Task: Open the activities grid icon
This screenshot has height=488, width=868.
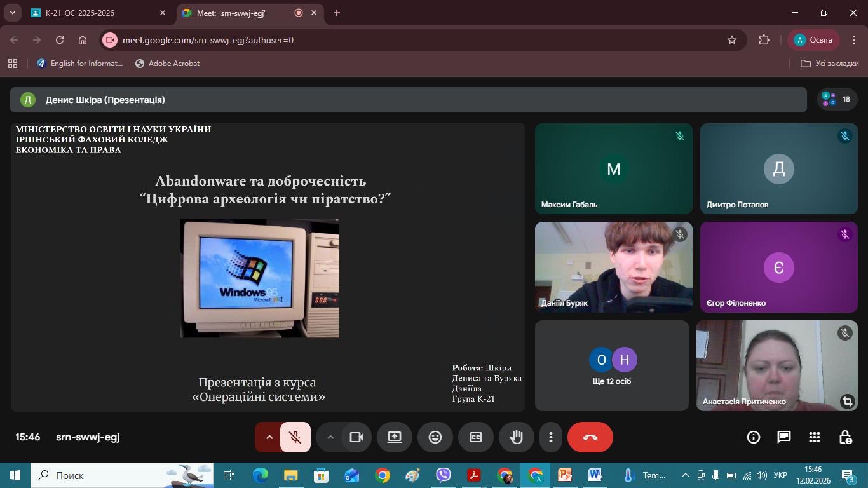Action: 815,437
